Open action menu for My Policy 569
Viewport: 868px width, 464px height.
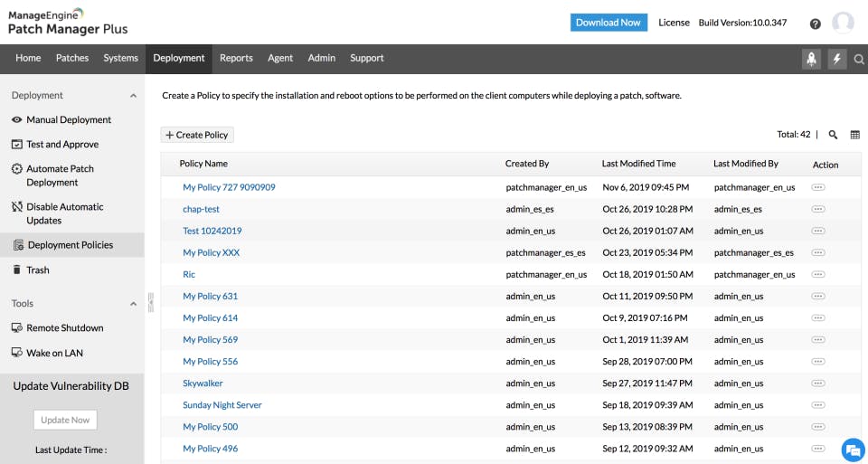coord(817,339)
